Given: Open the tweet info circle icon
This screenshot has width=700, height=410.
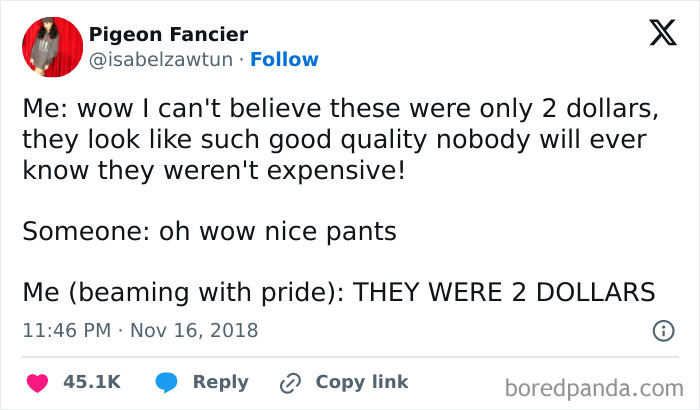Looking at the screenshot, I should 662,330.
